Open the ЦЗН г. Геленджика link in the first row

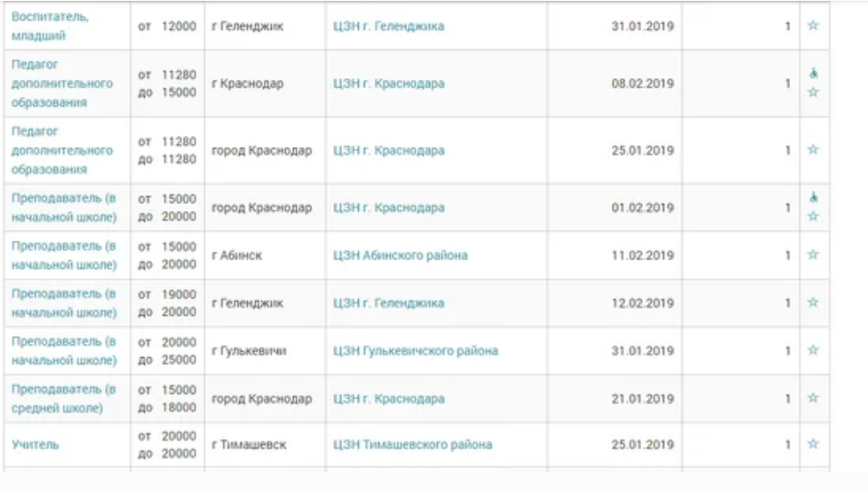(388, 26)
